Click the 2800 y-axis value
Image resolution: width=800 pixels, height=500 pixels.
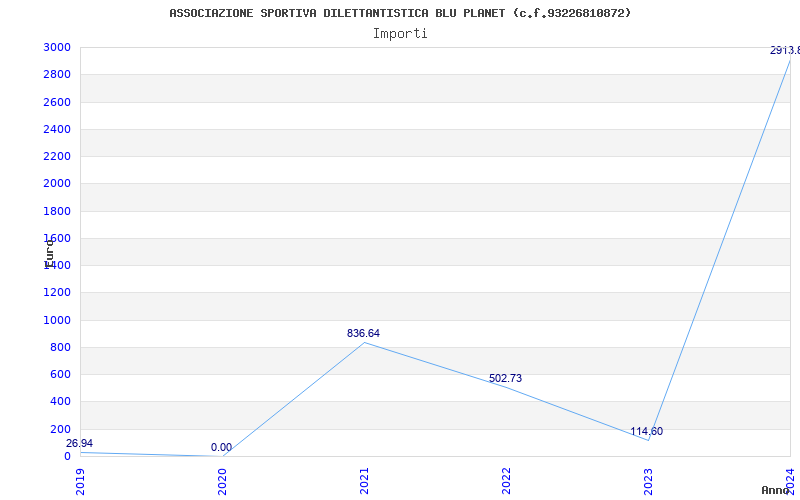click(x=57, y=74)
